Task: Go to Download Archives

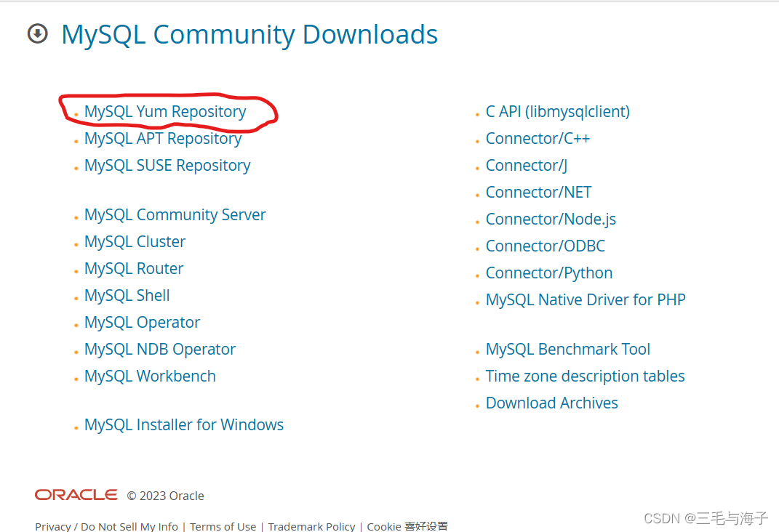Action: pos(552,403)
